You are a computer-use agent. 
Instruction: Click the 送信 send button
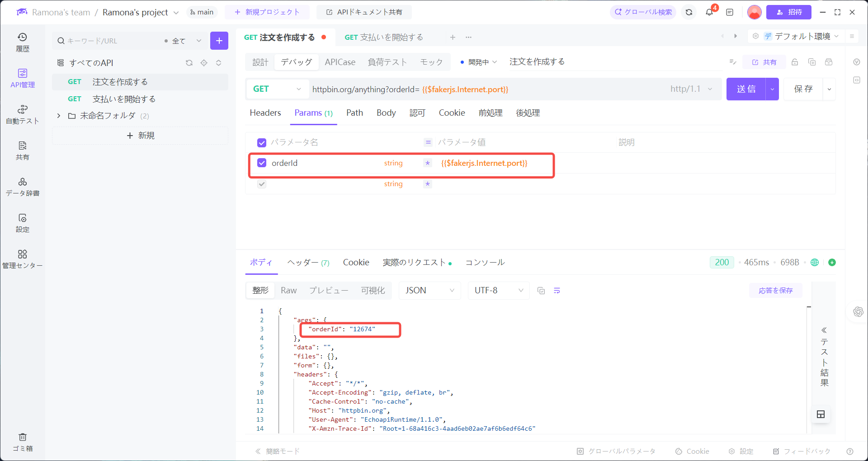[x=746, y=89]
